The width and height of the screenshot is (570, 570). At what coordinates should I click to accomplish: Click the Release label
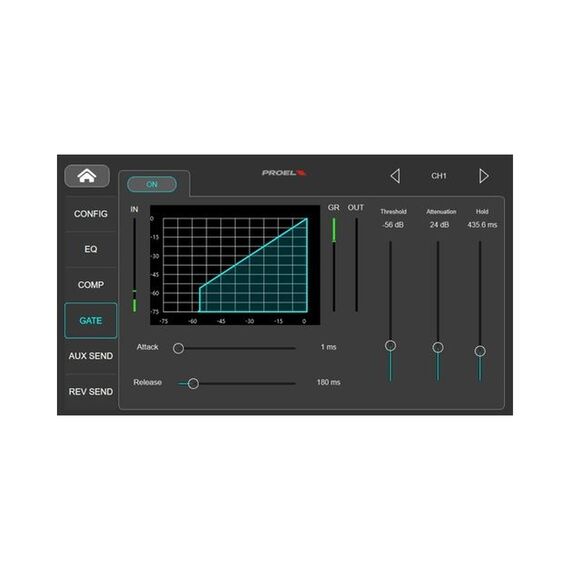click(147, 382)
